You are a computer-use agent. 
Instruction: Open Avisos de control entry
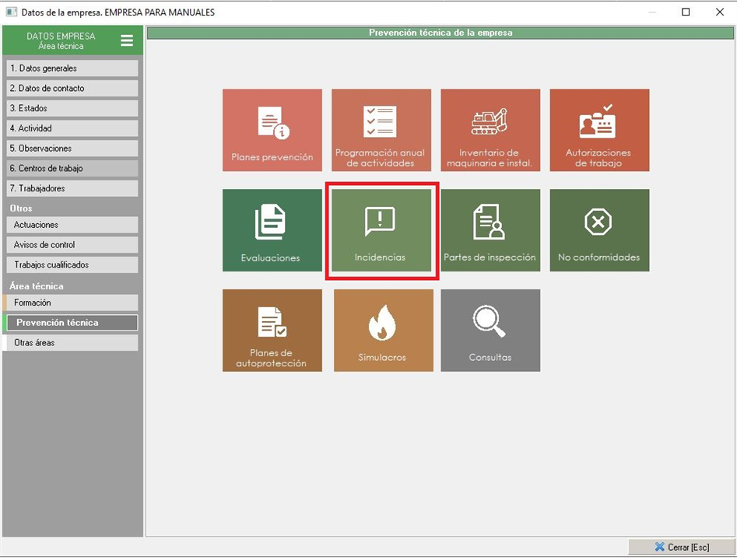pyautogui.click(x=72, y=245)
